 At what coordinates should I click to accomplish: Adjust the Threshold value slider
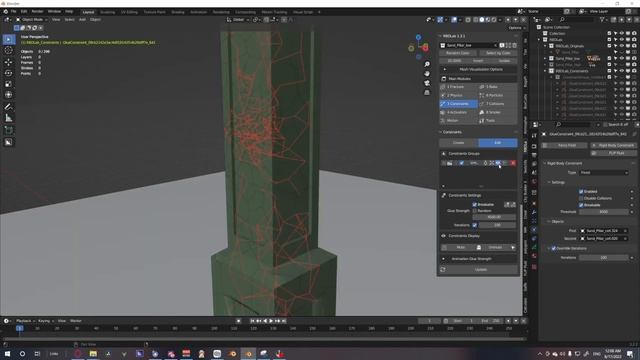tap(603, 212)
